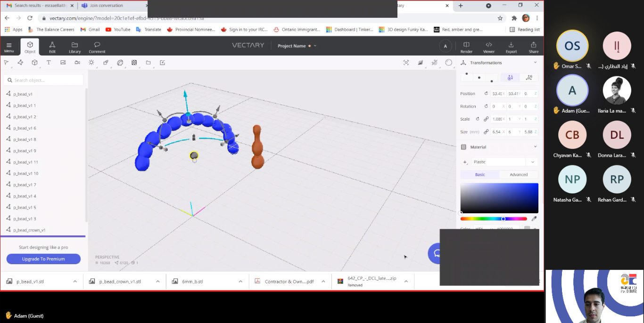Open Project Name dropdown arrow
This screenshot has height=323, width=644.
[x=315, y=46]
